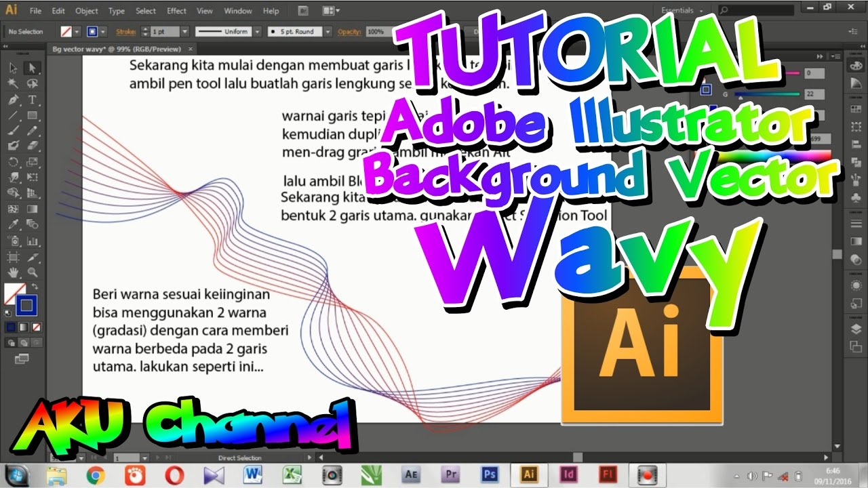The image size is (868, 488).
Task: Open Photoshop from the Windows taskbar
Action: tap(490, 474)
